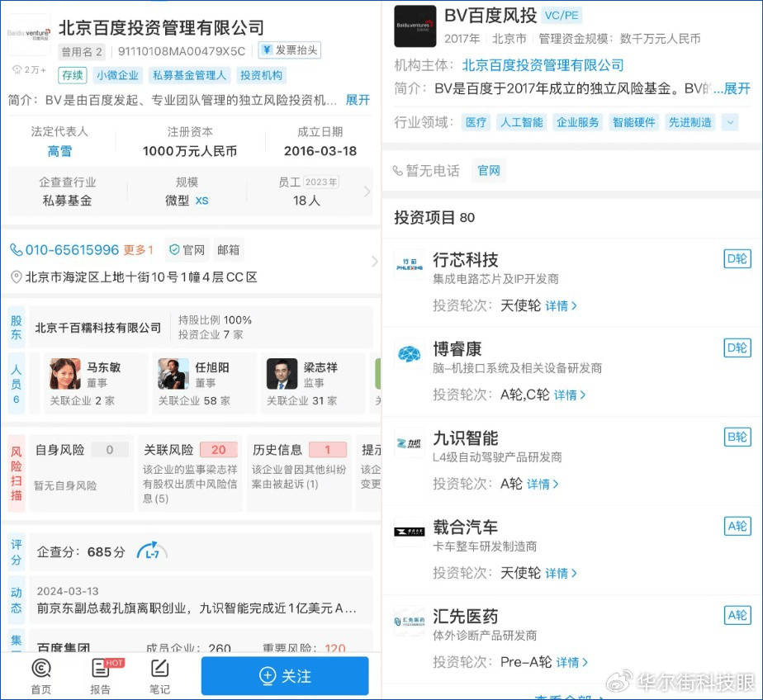Click the B轮 badge for 九识智能
763x700 pixels.
point(737,437)
